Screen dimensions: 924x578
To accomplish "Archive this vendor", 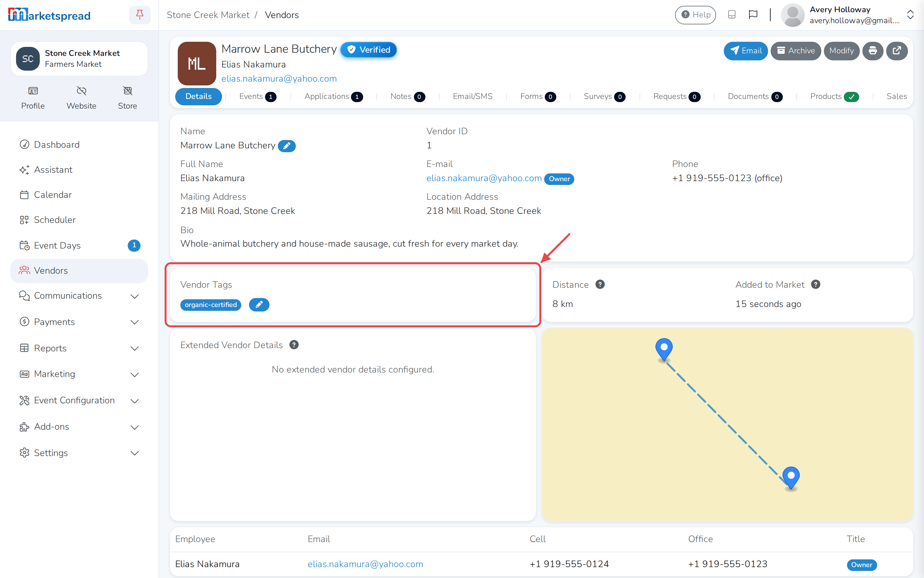I will pyautogui.click(x=796, y=51).
